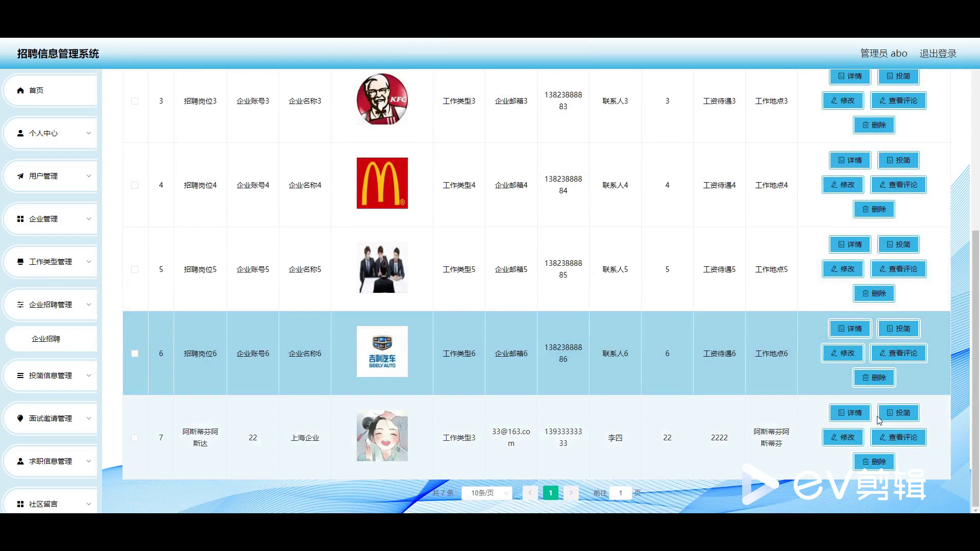
Task: Click the grid icon beside 社区留言
Action: 20,504
